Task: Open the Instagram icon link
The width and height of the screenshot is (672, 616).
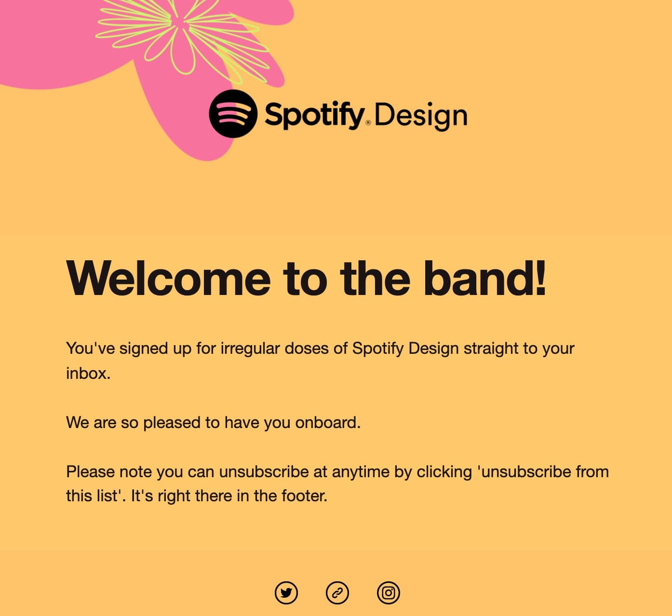Action: (x=389, y=592)
